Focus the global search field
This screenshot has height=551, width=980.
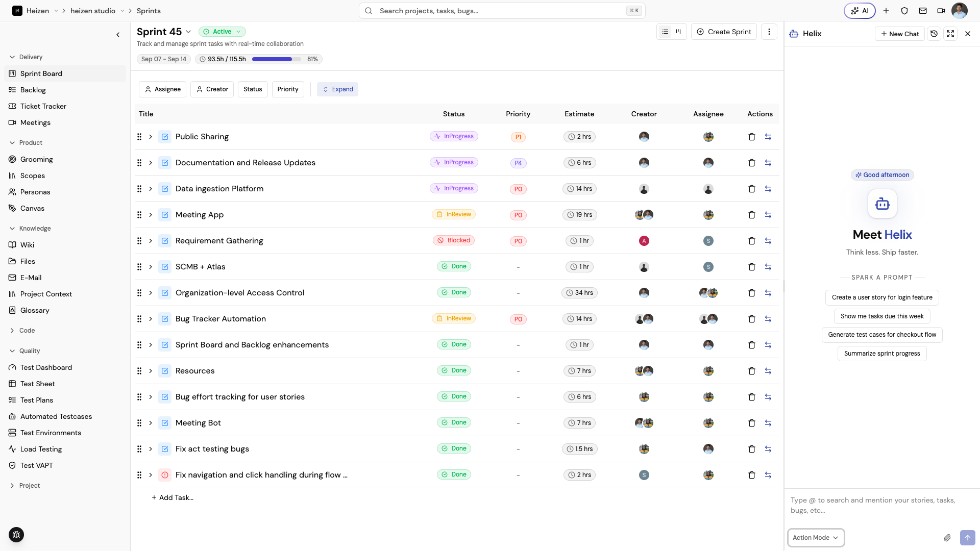pos(502,11)
